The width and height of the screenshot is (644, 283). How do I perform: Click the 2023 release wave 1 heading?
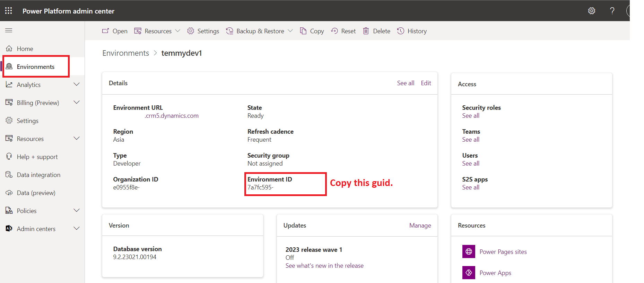click(314, 250)
